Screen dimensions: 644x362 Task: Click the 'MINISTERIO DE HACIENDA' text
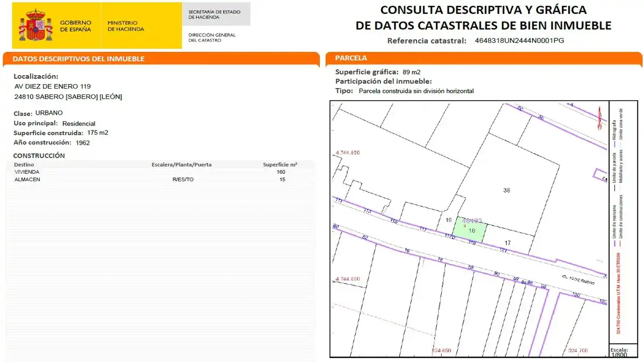point(126,26)
